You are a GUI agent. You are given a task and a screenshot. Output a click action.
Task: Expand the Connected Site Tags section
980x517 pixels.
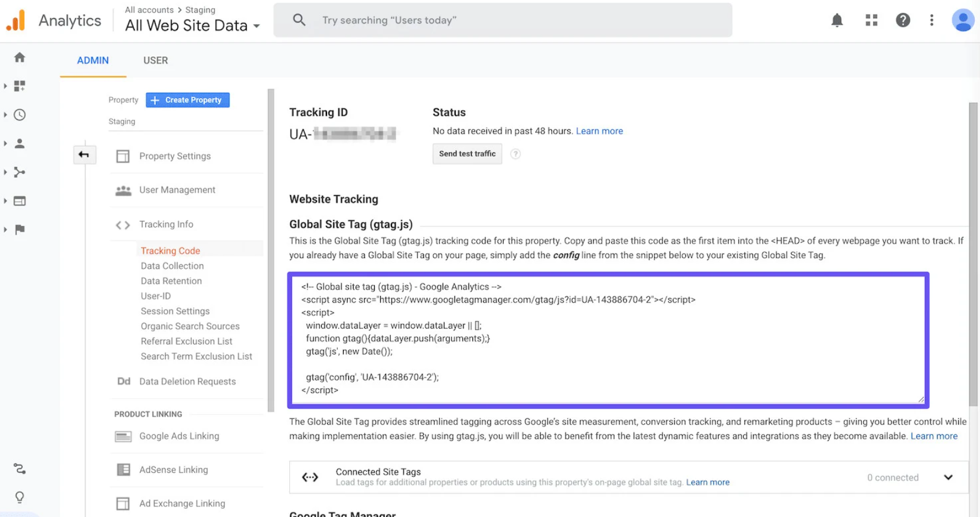point(948,477)
